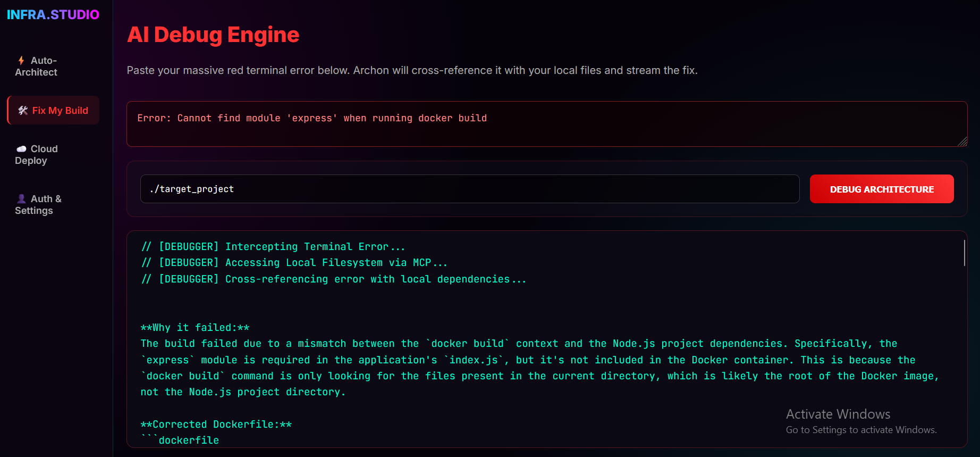Click the "Intercepting Terminal Error..." log line

[273, 247]
